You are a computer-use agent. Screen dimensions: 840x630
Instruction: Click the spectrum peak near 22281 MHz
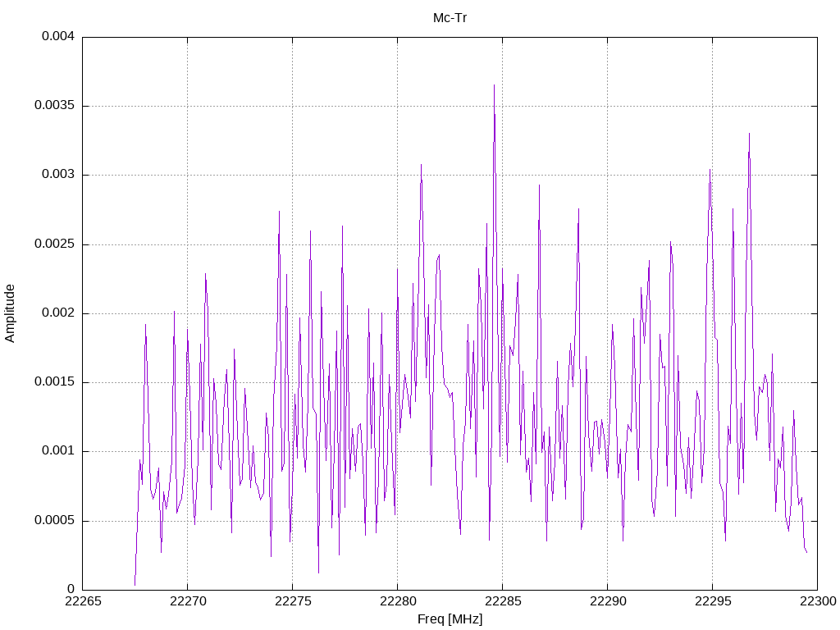tap(421, 166)
